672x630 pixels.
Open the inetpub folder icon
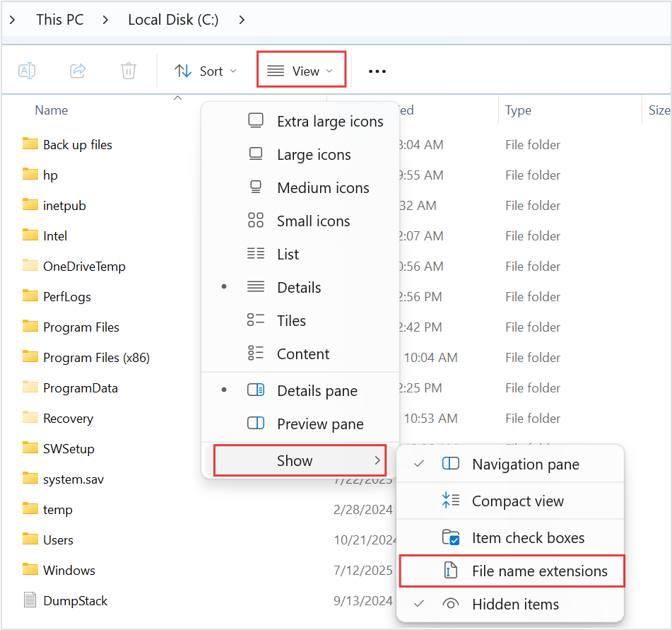[29, 205]
